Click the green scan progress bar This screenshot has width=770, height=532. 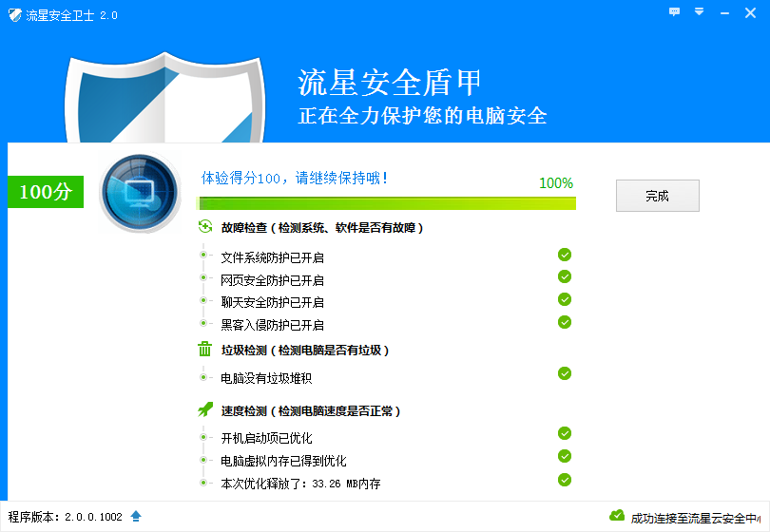[x=386, y=203]
